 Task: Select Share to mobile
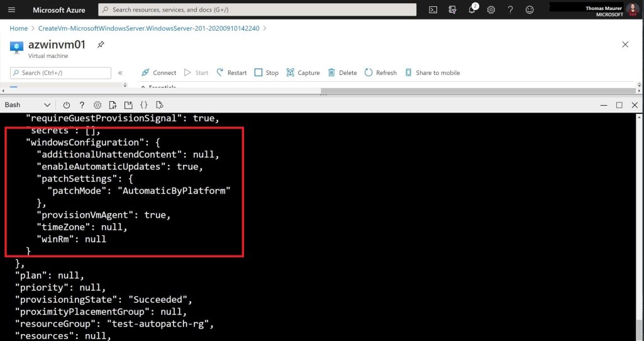tap(433, 73)
